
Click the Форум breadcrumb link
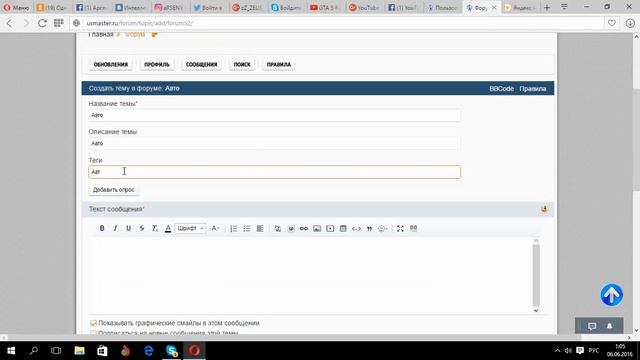pyautogui.click(x=135, y=35)
